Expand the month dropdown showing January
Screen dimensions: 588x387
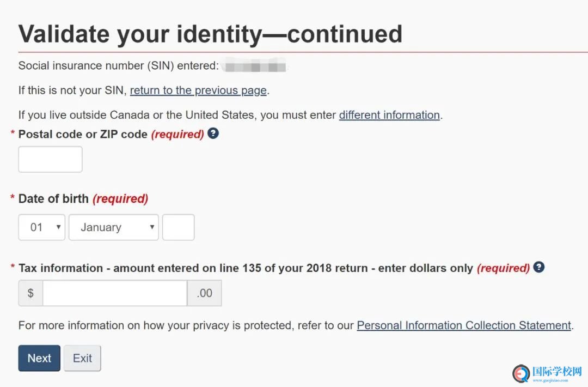click(114, 227)
